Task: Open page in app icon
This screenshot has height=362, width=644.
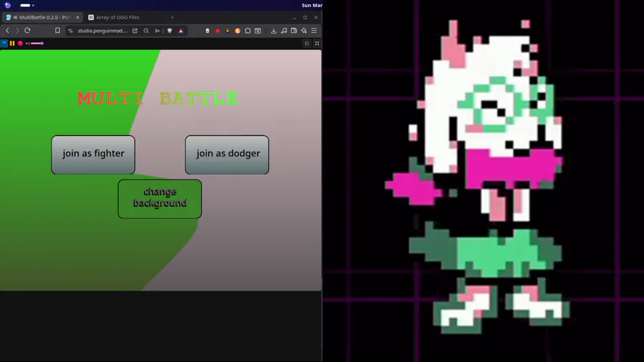Action: click(x=135, y=31)
